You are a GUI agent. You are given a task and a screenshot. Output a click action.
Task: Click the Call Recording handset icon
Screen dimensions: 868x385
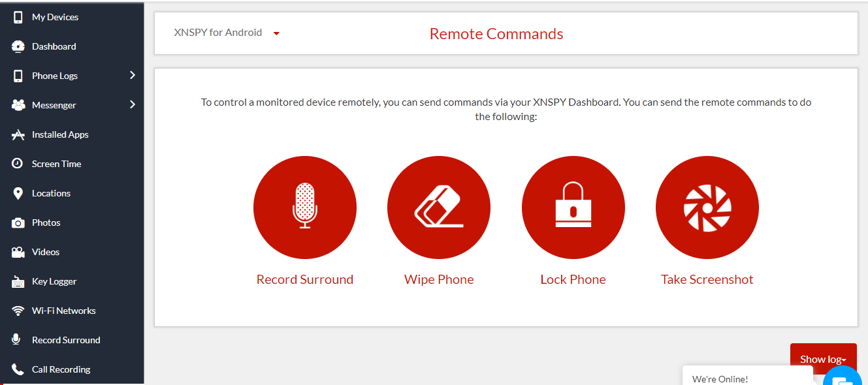(x=18, y=369)
